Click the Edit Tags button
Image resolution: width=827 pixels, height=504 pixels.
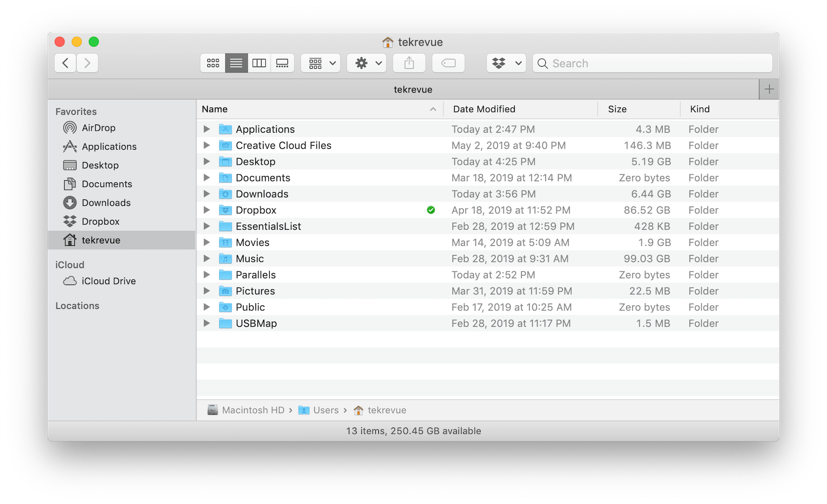[449, 63]
